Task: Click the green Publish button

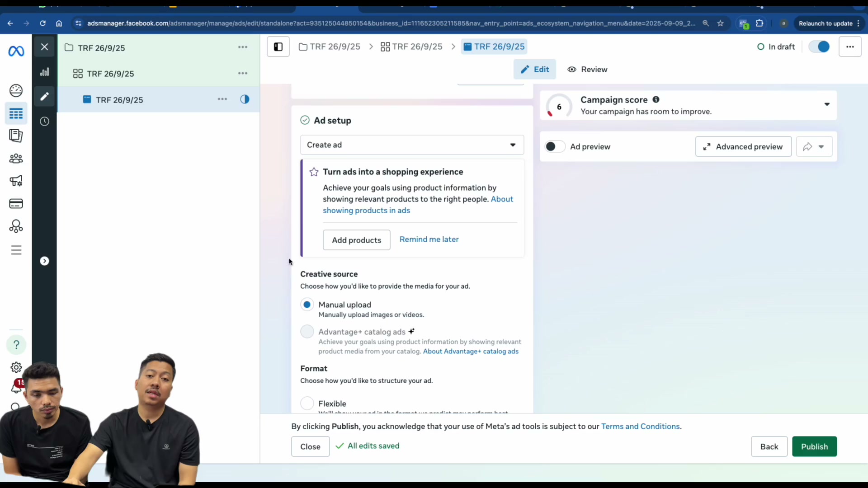Action: pos(814,446)
